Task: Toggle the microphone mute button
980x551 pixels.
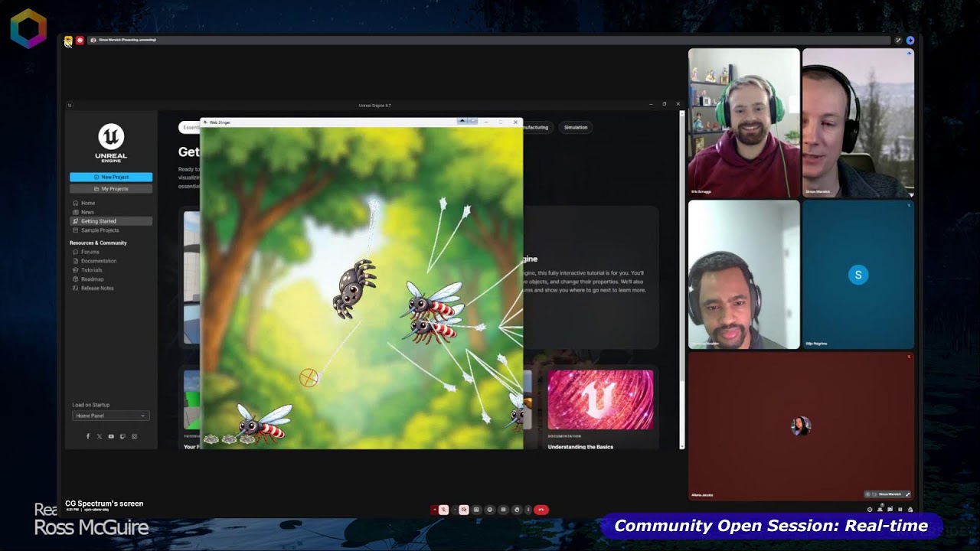Action: coord(443,510)
